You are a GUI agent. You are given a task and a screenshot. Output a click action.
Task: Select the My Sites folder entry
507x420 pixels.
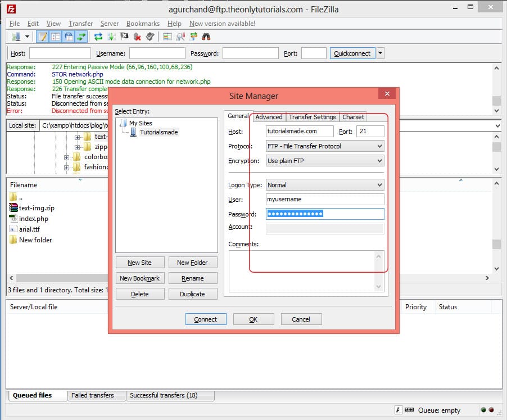(141, 123)
